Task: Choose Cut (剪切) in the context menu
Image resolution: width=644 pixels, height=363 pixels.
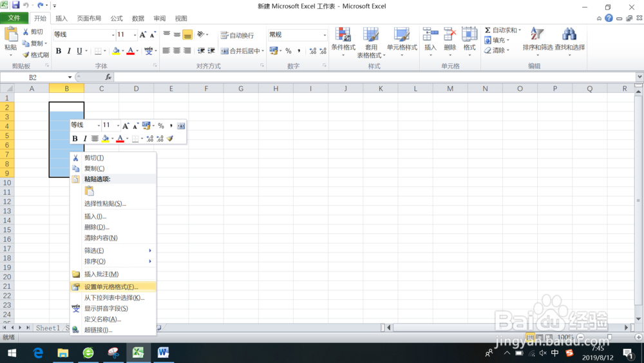Action: coord(113,158)
